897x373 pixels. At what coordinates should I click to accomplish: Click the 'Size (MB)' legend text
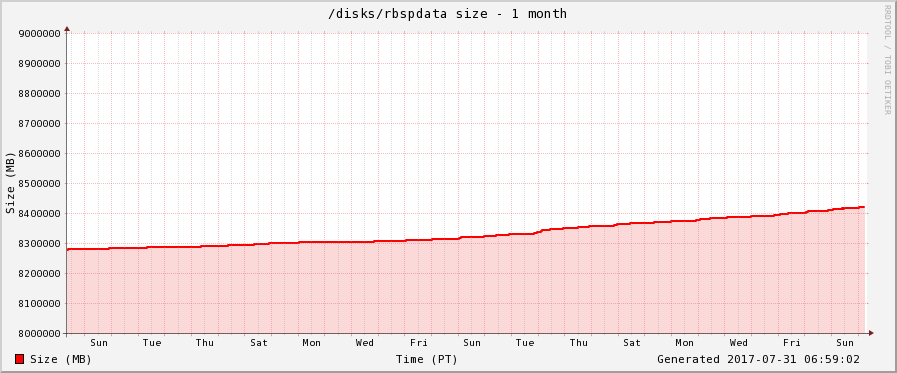61,359
